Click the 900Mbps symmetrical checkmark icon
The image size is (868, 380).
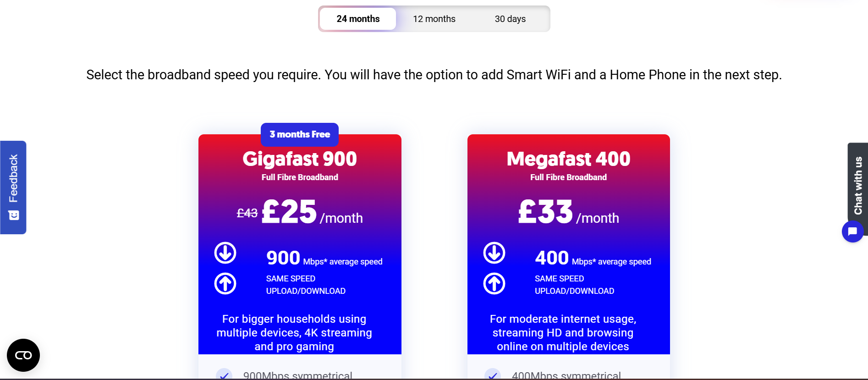click(224, 375)
